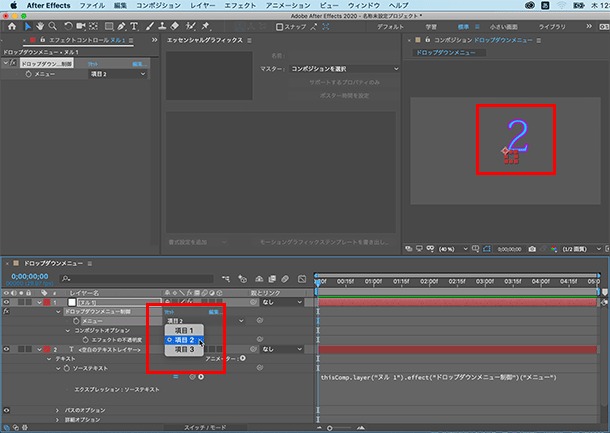Open layer 2 parent なし dropdown
This screenshot has height=433, width=610.
pos(282,349)
